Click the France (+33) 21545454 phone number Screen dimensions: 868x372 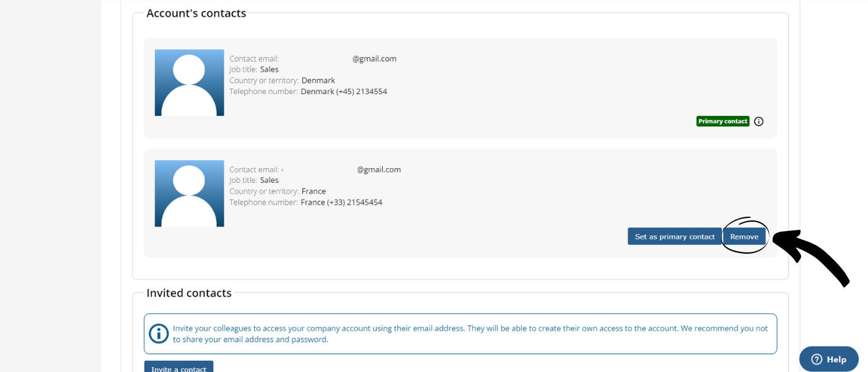pos(341,203)
